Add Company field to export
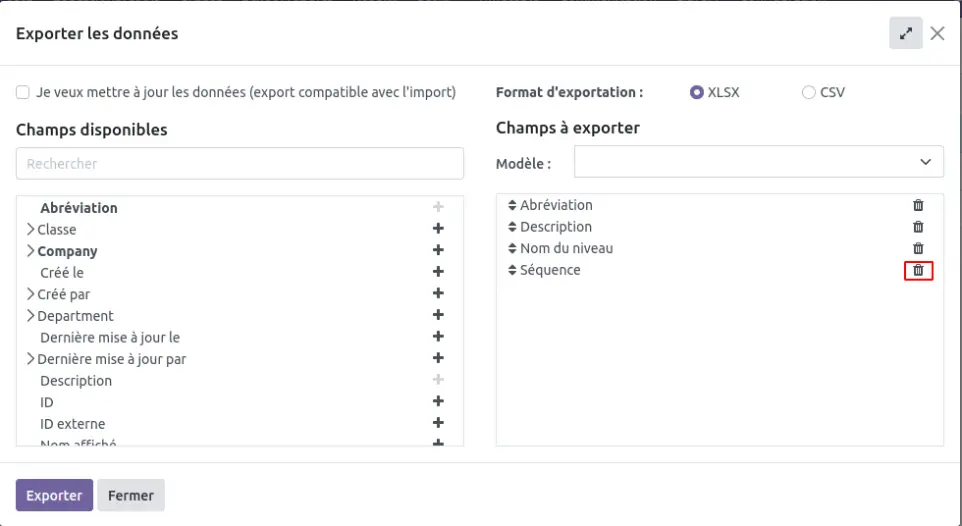The width and height of the screenshot is (962, 526). (x=437, y=251)
